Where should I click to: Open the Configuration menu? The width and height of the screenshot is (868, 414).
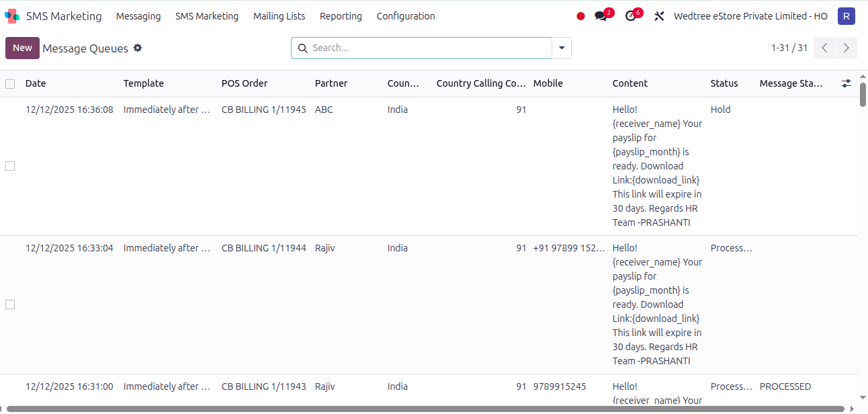click(x=406, y=15)
